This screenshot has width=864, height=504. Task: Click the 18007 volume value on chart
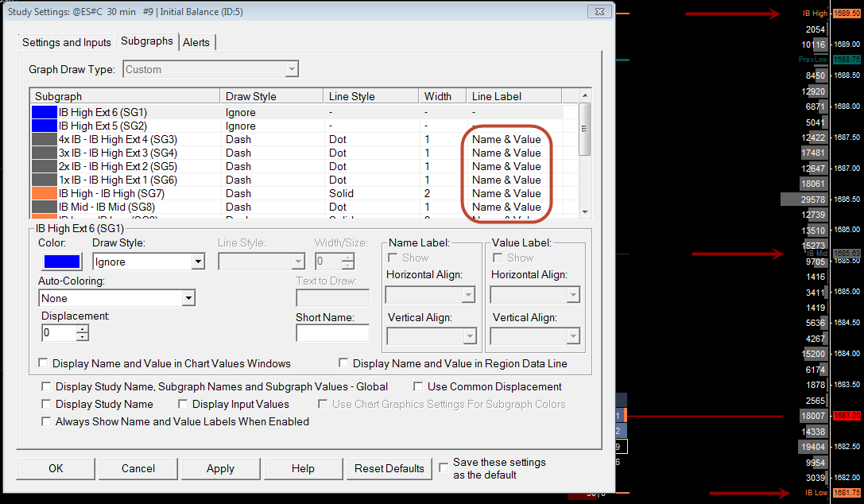point(813,416)
